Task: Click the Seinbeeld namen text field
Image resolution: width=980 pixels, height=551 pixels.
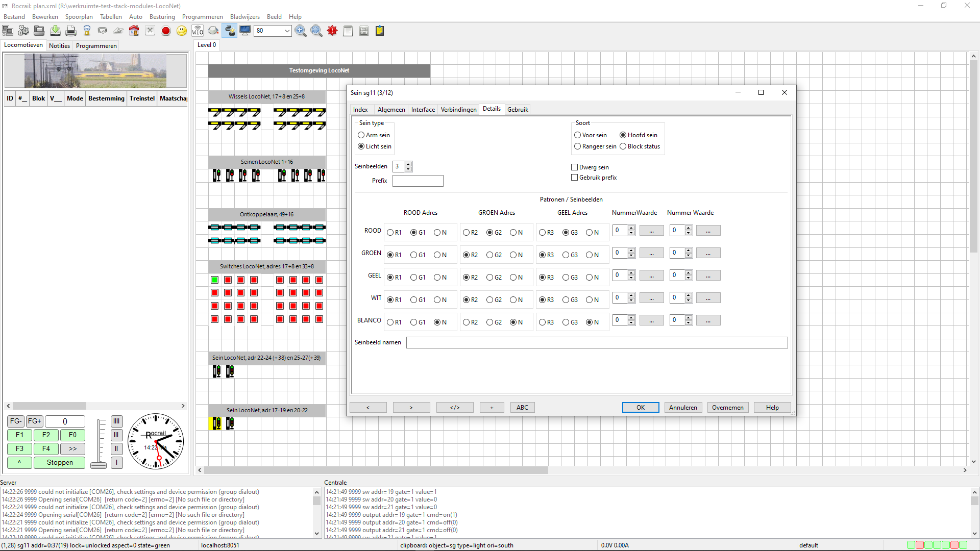Action: (597, 342)
